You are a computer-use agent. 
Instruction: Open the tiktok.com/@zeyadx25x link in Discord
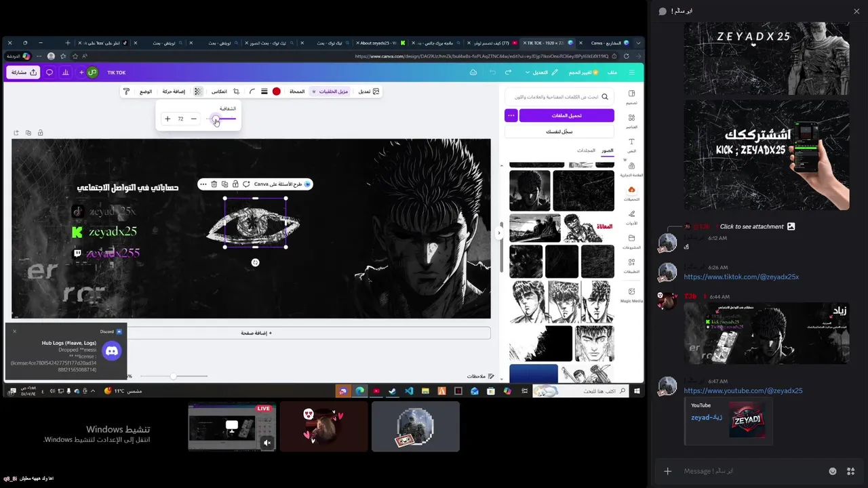[x=741, y=277]
